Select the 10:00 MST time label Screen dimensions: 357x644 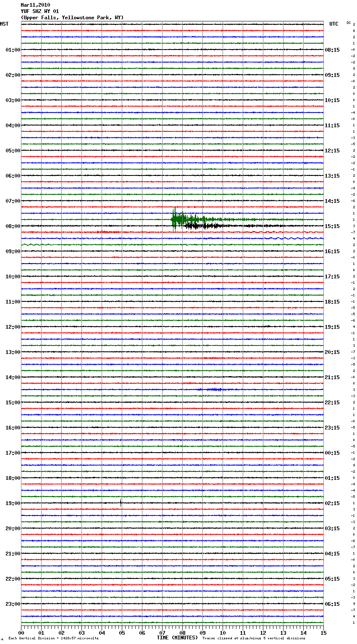(13, 277)
